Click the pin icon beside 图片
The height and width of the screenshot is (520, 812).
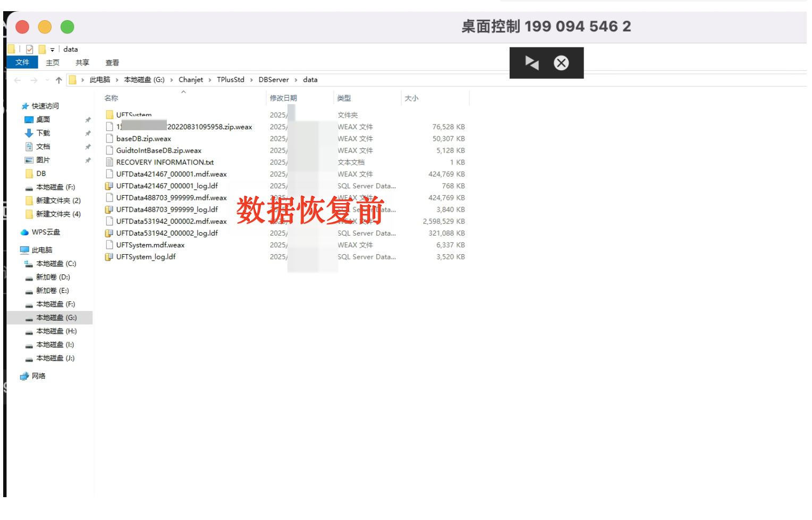click(x=88, y=160)
